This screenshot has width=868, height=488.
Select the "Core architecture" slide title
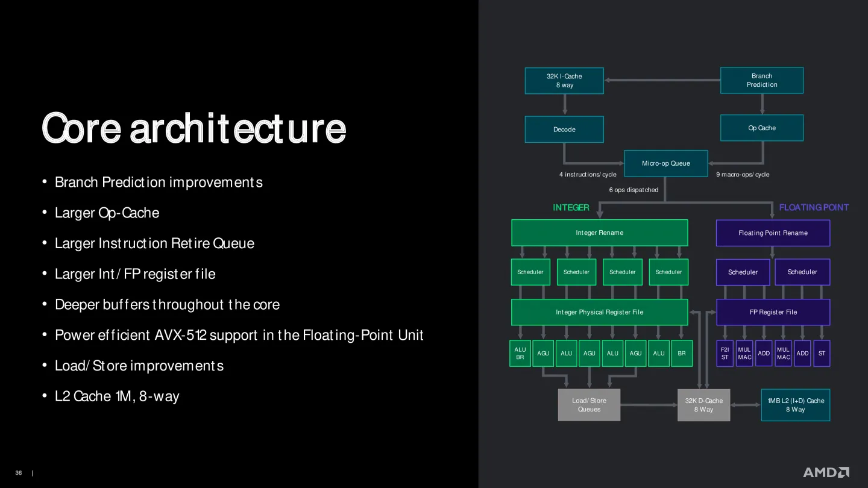(x=194, y=128)
